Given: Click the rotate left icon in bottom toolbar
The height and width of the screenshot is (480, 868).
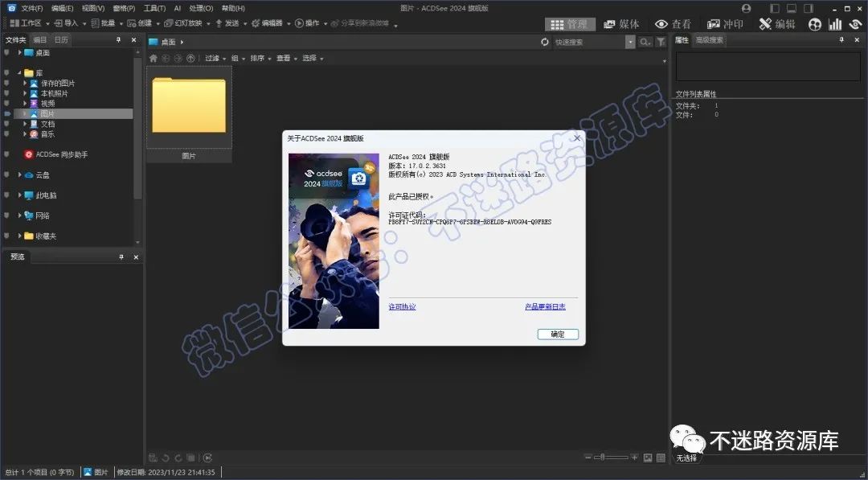Looking at the screenshot, I should pos(166,457).
